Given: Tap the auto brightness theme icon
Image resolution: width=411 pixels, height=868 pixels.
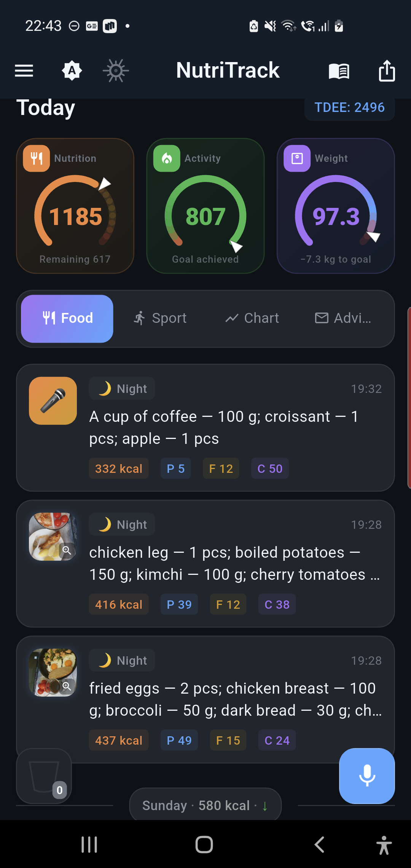Looking at the screenshot, I should pos(72,71).
